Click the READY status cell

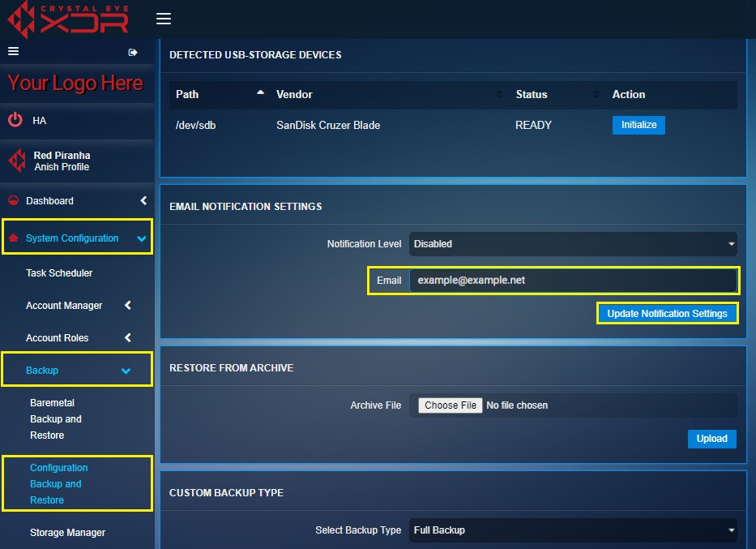533,126
